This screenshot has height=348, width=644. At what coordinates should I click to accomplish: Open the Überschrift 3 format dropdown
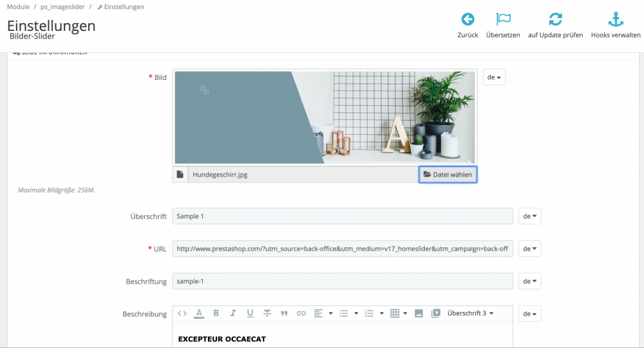[x=470, y=313]
